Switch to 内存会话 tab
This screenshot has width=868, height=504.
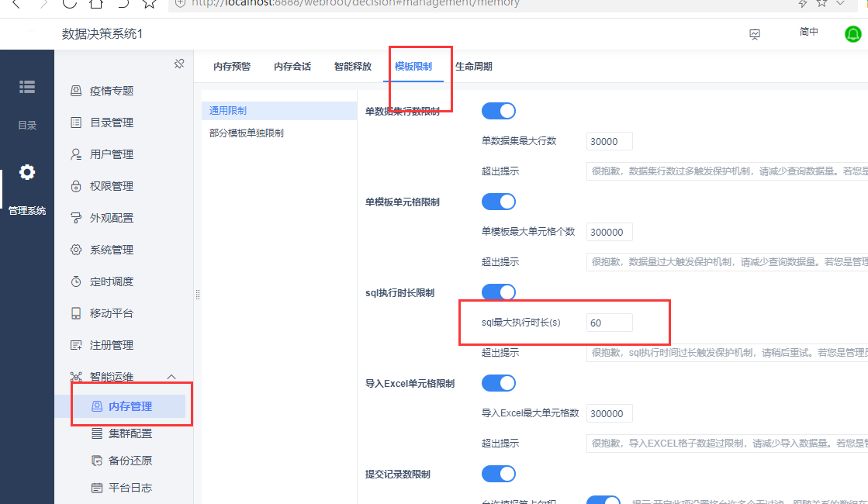pos(292,67)
